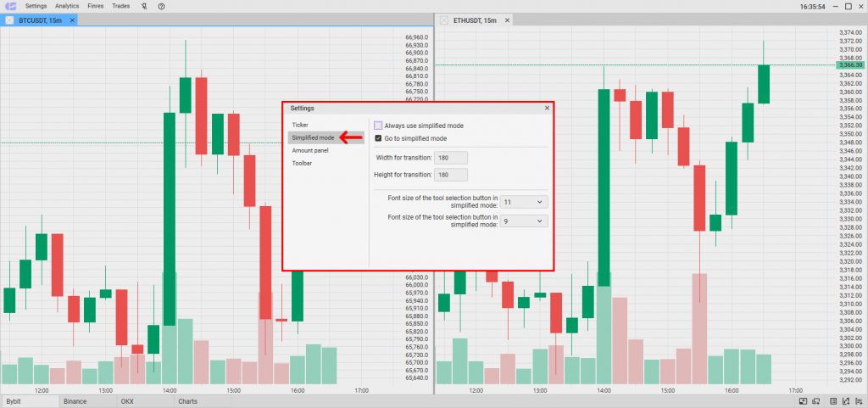Click the add-workspace layered windows icon in the status bar

click(x=816, y=401)
